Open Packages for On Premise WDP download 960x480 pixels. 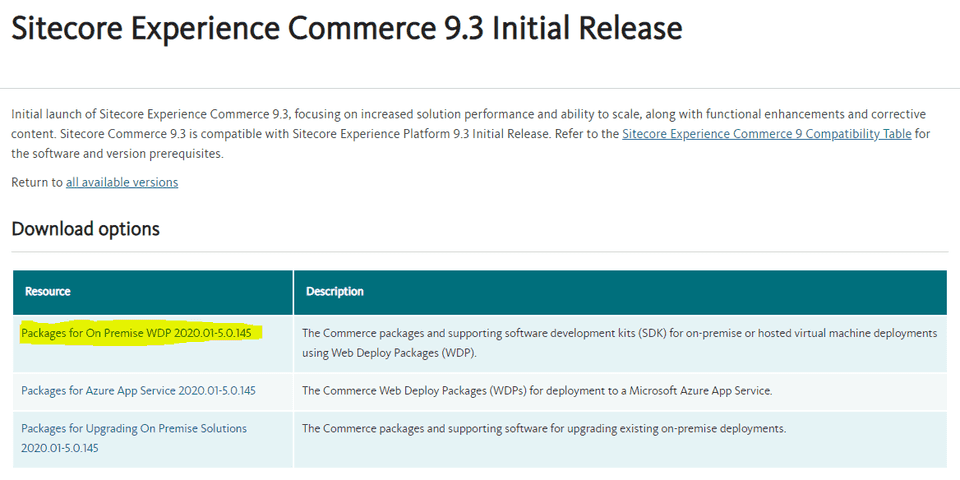138,333
